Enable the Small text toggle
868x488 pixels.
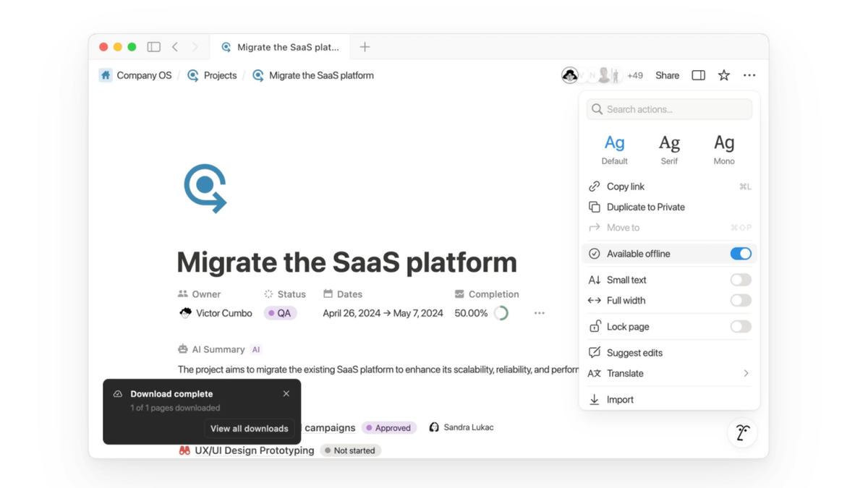coord(740,280)
